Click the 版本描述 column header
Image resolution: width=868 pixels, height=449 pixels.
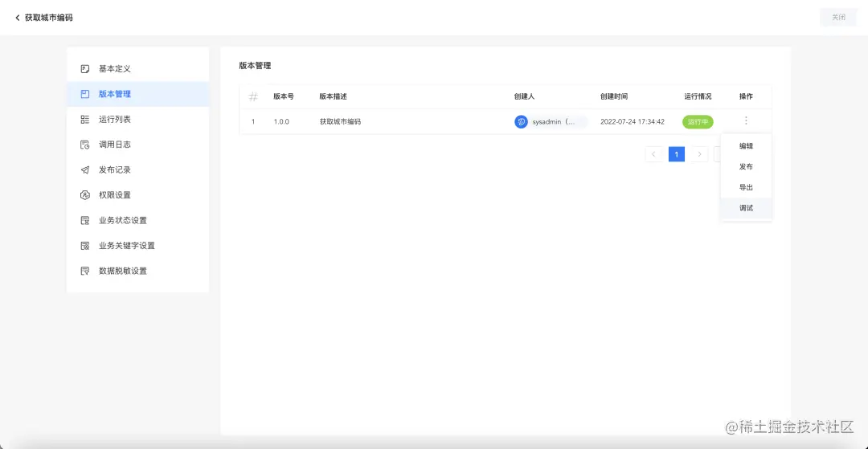pyautogui.click(x=334, y=96)
